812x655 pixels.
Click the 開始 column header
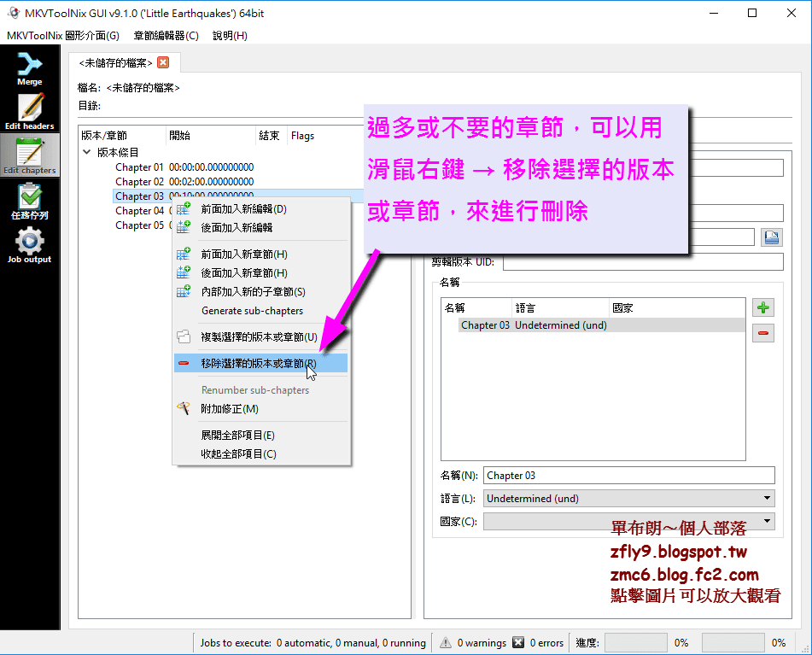tap(211, 136)
